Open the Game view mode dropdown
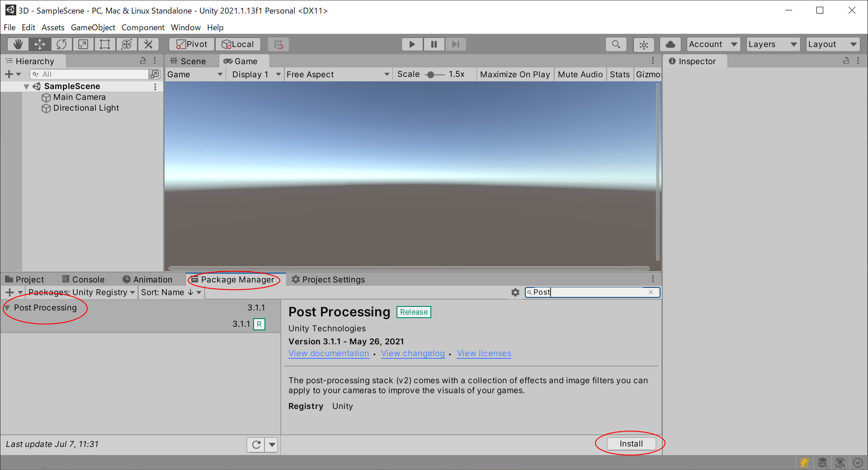Screen dimensions: 868x470 195,75
